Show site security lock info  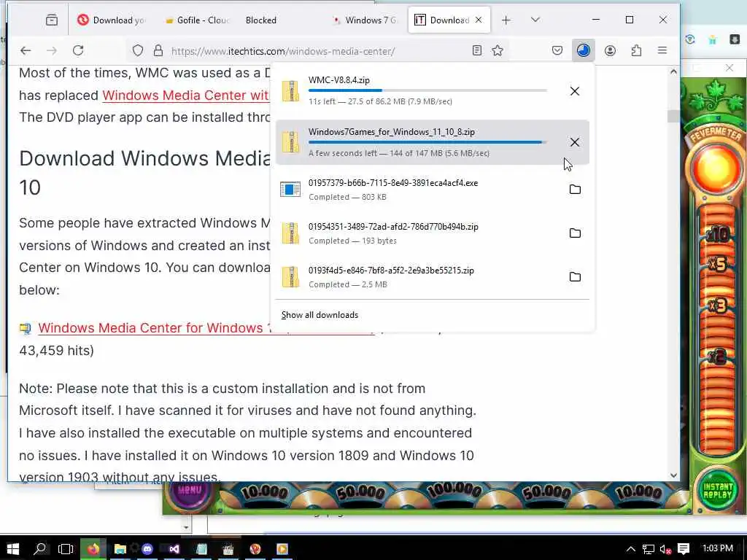click(x=158, y=50)
